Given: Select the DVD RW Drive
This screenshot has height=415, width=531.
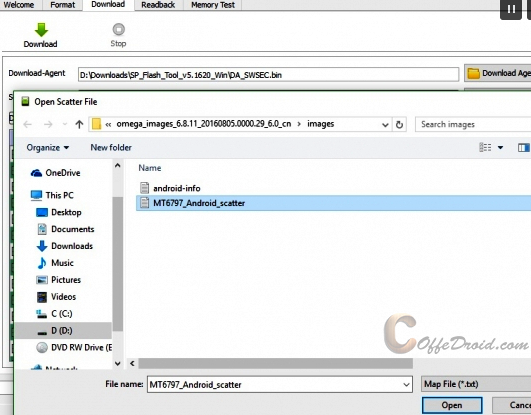Looking at the screenshot, I should pyautogui.click(x=74, y=348).
